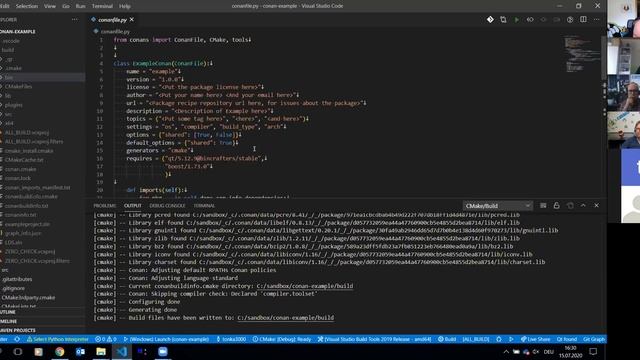The image size is (640, 360).
Task: Click the compare changes icon in editor toolbar
Action: click(503, 20)
